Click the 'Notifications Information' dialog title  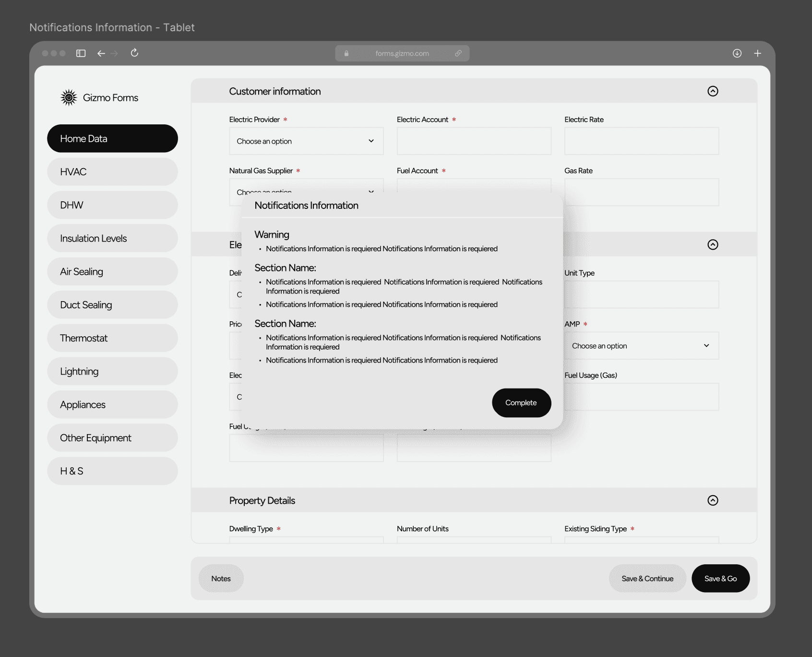306,206
